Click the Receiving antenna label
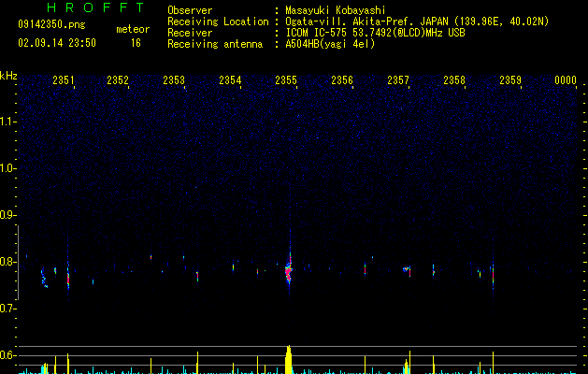Image resolution: width=588 pixels, height=374 pixels. pyautogui.click(x=215, y=44)
